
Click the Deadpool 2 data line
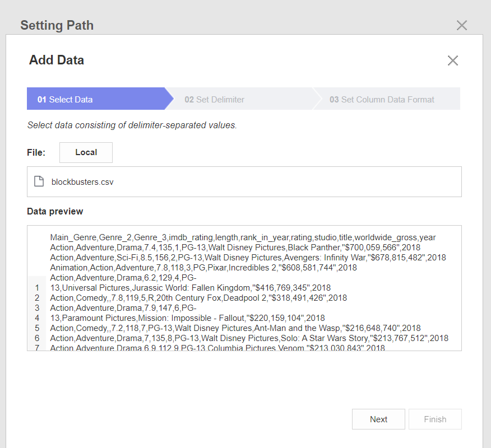coord(198,298)
